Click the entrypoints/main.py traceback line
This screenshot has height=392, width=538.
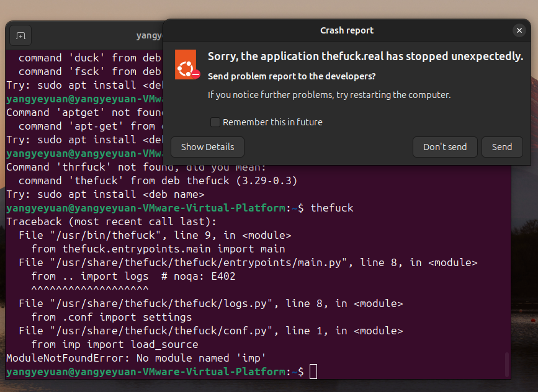(x=248, y=263)
